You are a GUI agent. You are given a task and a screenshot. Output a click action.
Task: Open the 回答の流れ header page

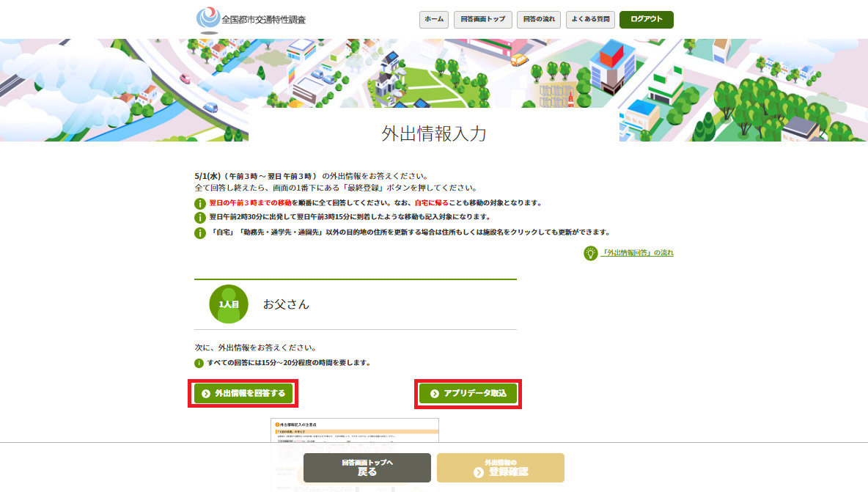[x=539, y=20]
